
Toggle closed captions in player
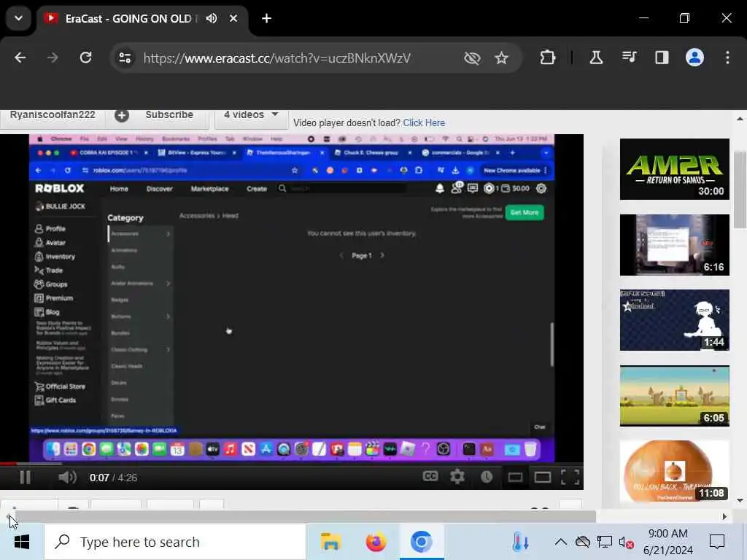pos(430,476)
